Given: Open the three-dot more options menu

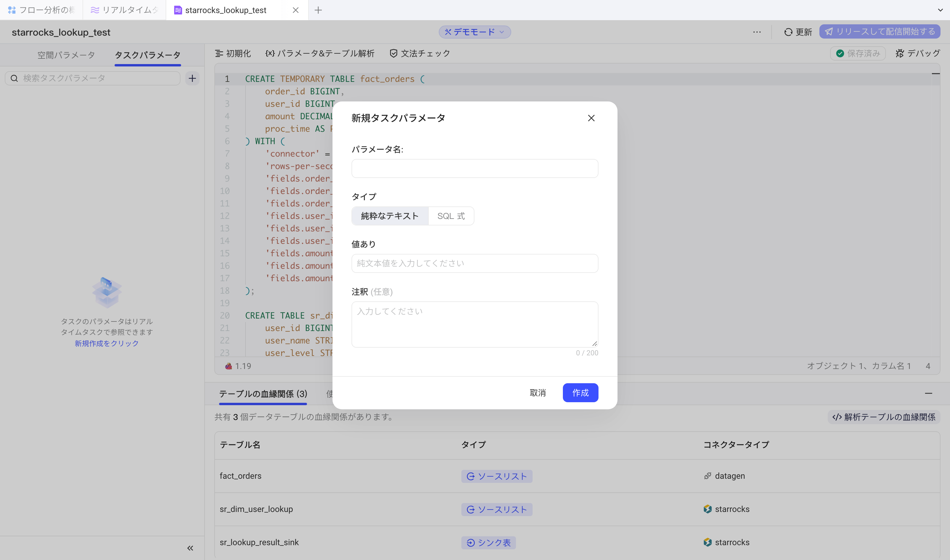Looking at the screenshot, I should coord(757,32).
